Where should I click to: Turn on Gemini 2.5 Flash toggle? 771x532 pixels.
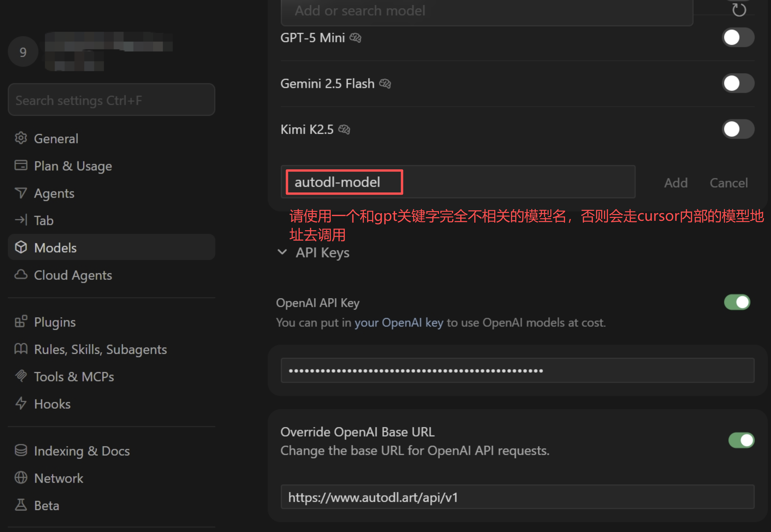pos(738,83)
